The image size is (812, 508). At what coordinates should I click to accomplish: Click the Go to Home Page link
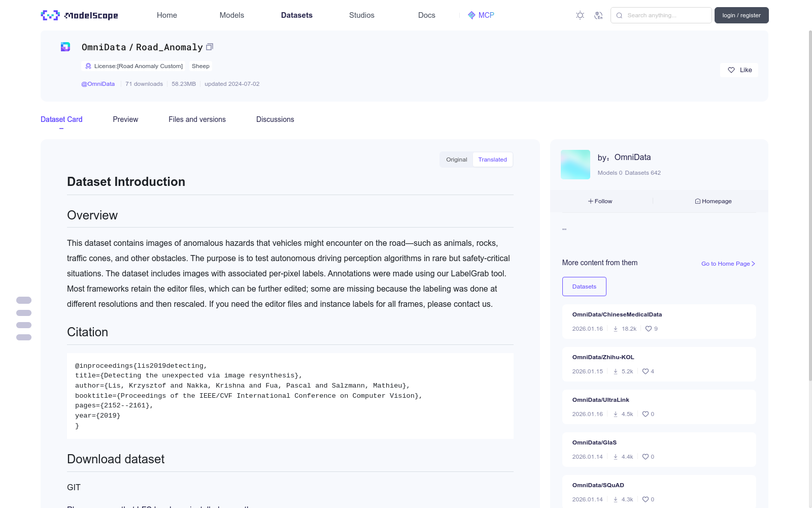[728, 264]
